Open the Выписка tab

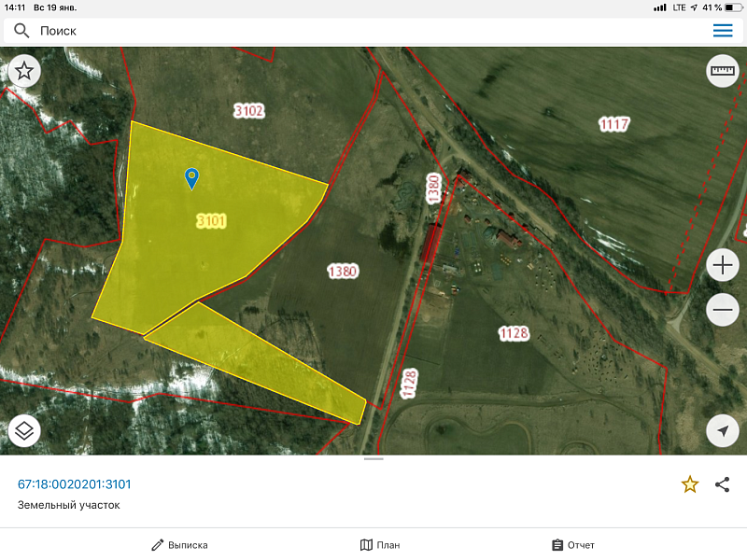click(180, 545)
